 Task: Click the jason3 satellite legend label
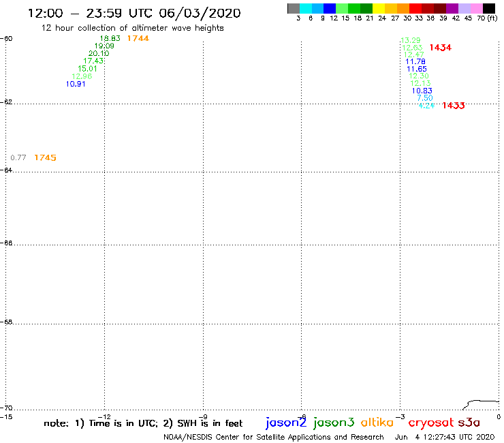point(334,423)
